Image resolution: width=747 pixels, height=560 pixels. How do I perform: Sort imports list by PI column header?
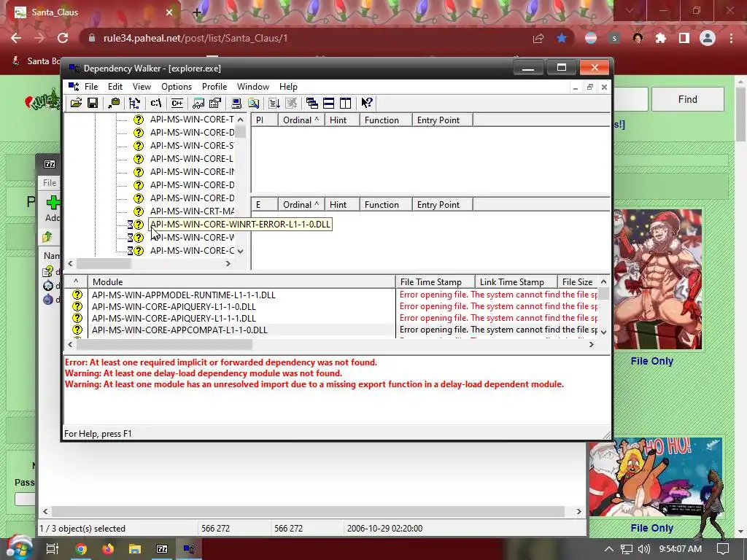[264, 120]
